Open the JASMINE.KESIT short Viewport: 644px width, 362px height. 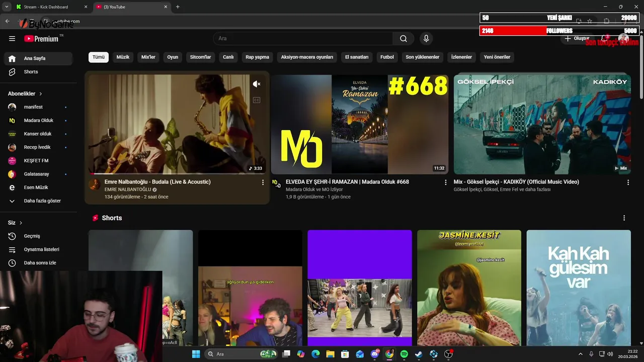tap(469, 288)
